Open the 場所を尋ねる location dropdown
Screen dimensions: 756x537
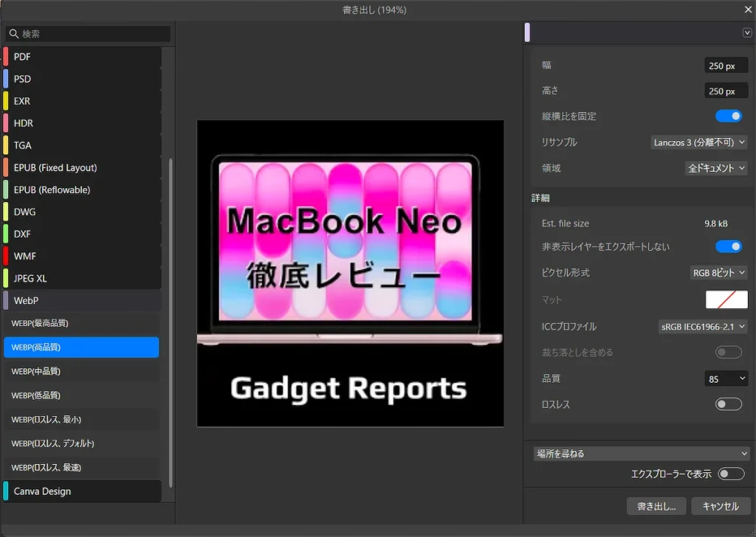click(642, 454)
